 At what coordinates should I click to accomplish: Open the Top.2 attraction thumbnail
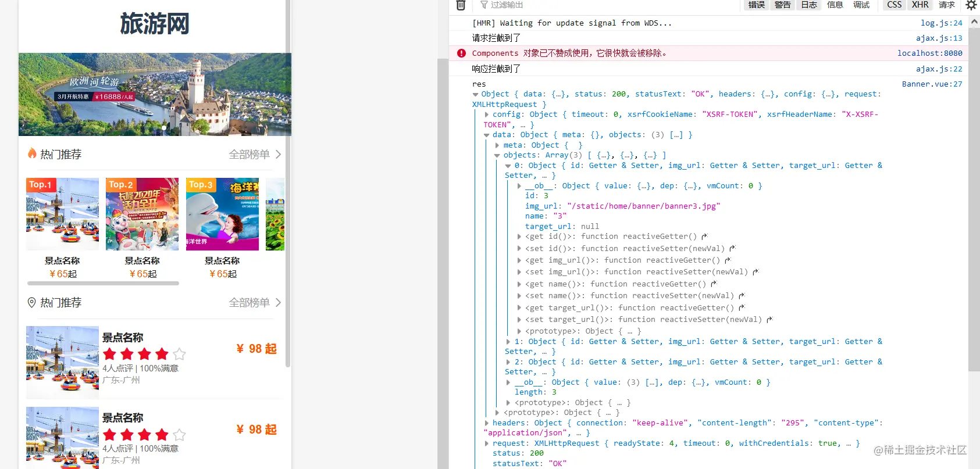click(142, 214)
